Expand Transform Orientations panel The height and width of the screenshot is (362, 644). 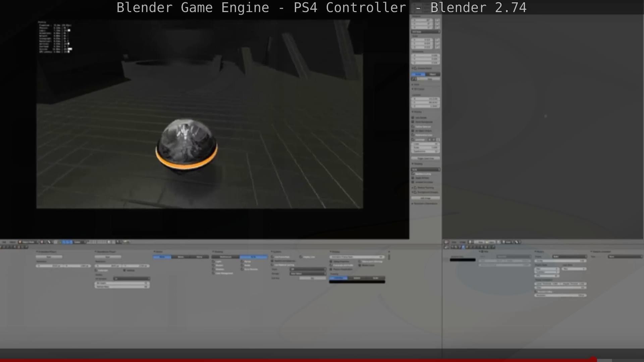coord(413,203)
